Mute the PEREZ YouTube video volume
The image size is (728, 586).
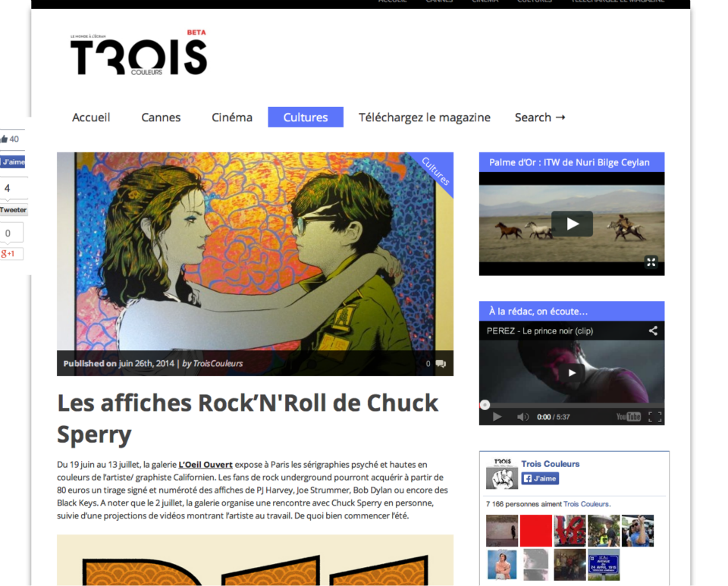pos(522,417)
